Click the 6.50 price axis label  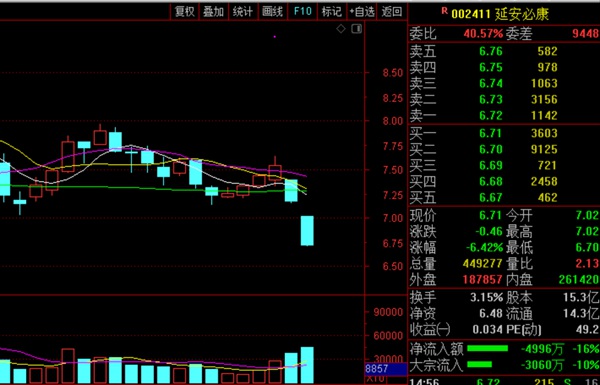click(393, 267)
